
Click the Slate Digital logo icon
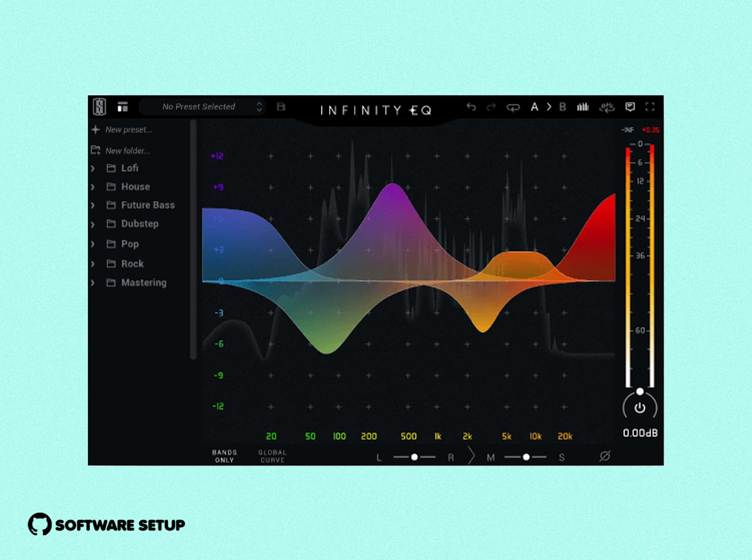coord(99,107)
